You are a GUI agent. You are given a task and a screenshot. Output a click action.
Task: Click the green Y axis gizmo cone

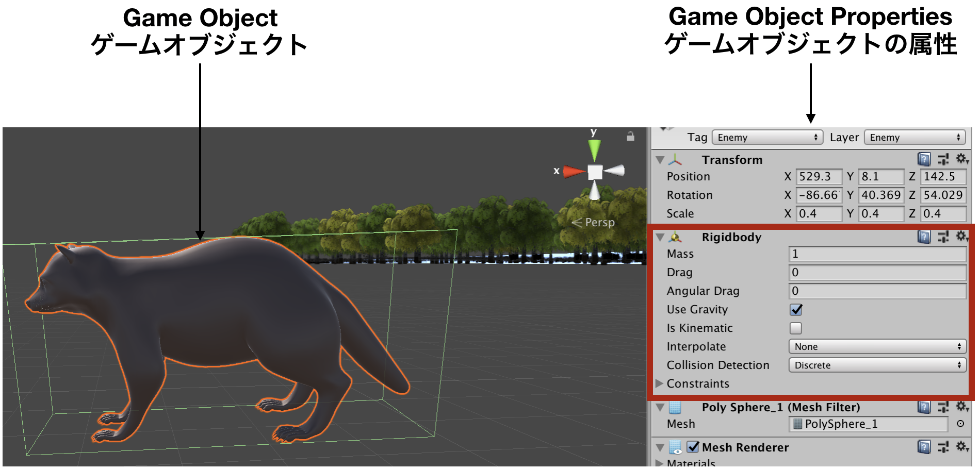coord(595,150)
